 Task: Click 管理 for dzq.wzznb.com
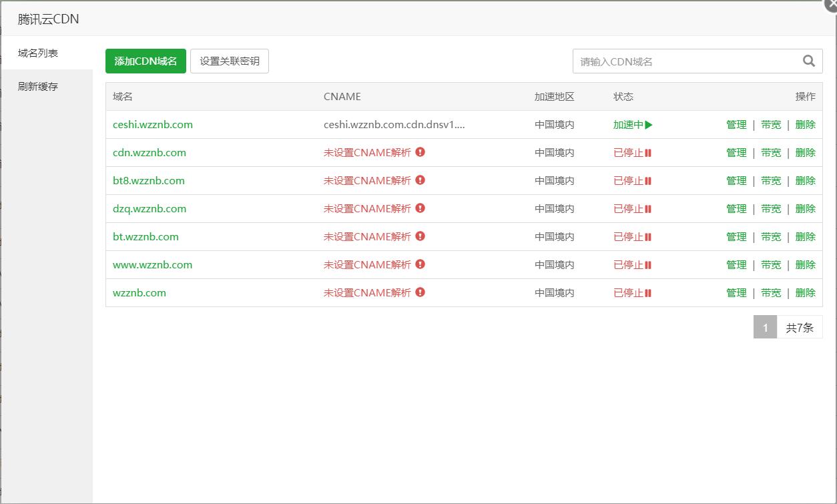[736, 209]
